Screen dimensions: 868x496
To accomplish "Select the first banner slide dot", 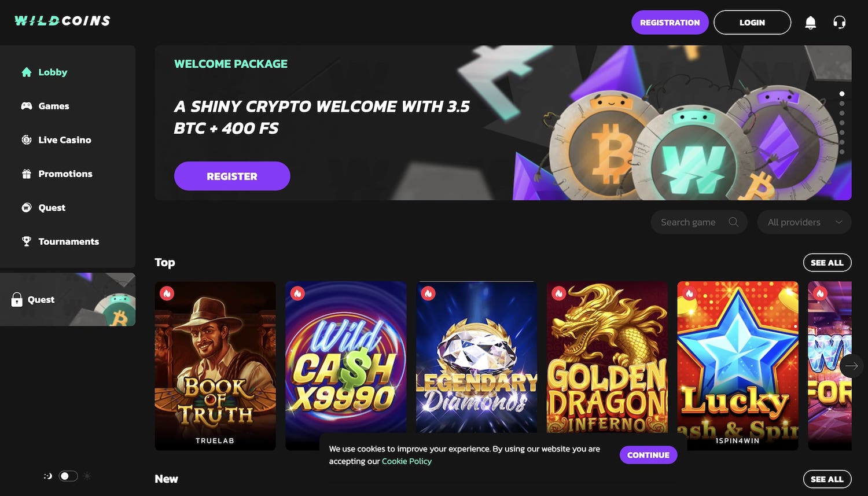I will (842, 94).
